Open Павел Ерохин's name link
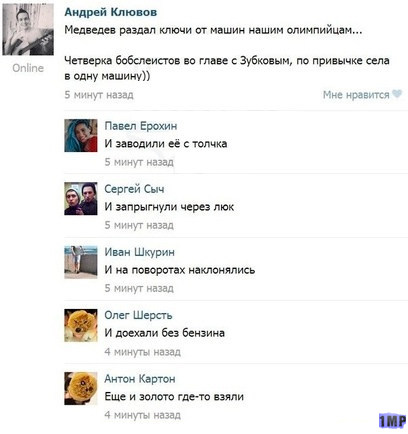Image resolution: width=408 pixels, height=434 pixels. point(141,126)
